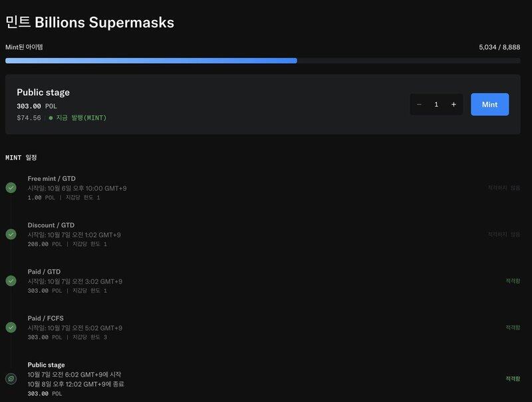Select the Free mint / GTD stage title
This screenshot has width=532, height=402.
[51, 178]
